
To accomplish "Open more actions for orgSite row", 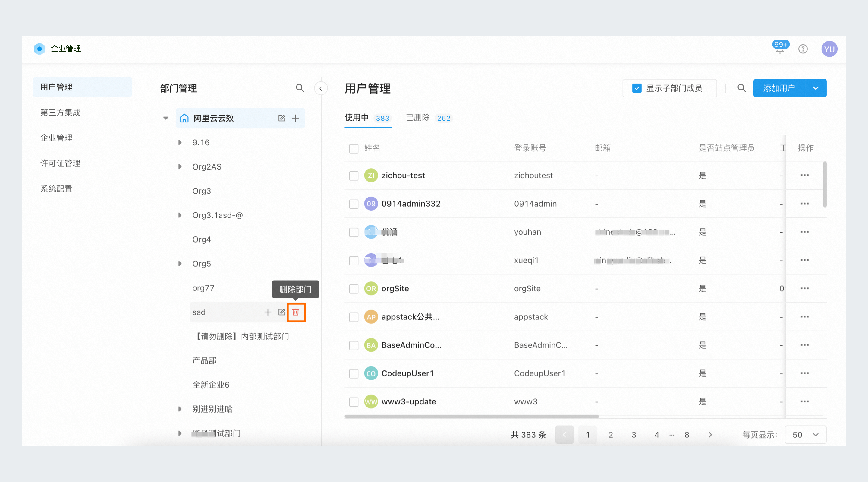I will tap(805, 288).
